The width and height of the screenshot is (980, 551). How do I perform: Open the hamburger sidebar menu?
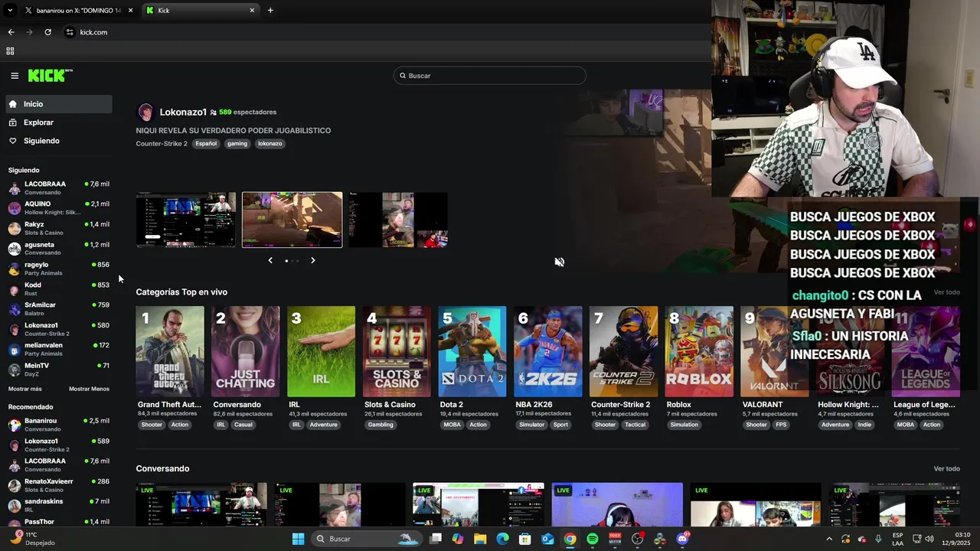click(x=15, y=76)
